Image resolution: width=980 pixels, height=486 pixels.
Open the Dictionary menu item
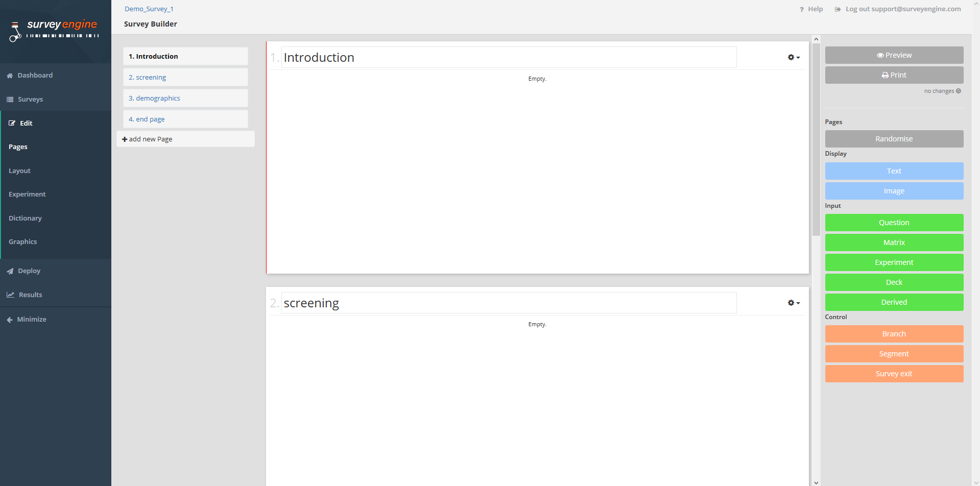(x=25, y=218)
